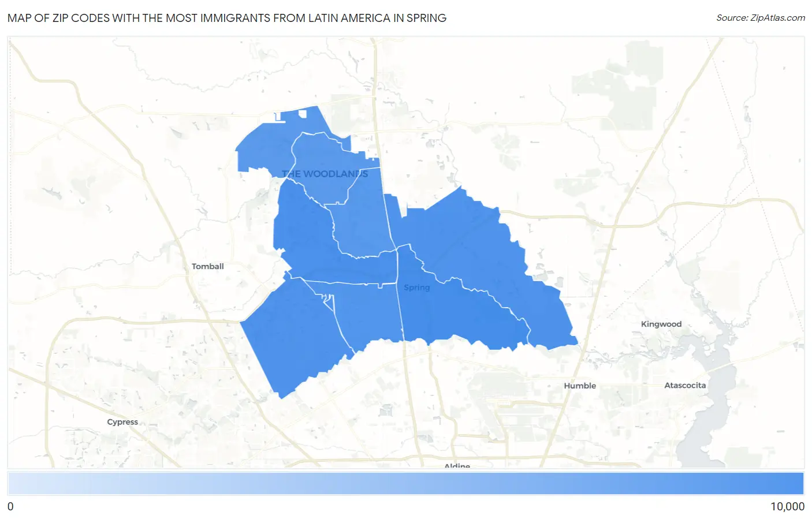
Task: Click the Humble city label
Action: (580, 386)
